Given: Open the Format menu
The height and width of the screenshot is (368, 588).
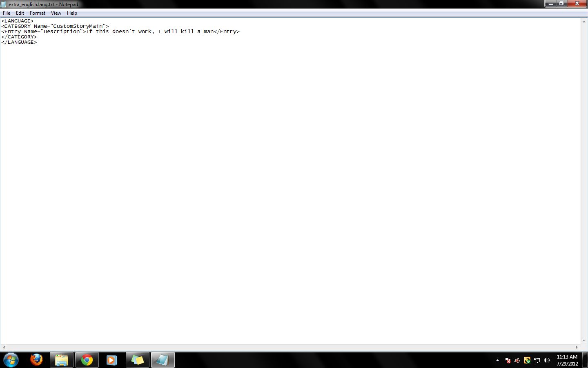Looking at the screenshot, I should pyautogui.click(x=38, y=13).
